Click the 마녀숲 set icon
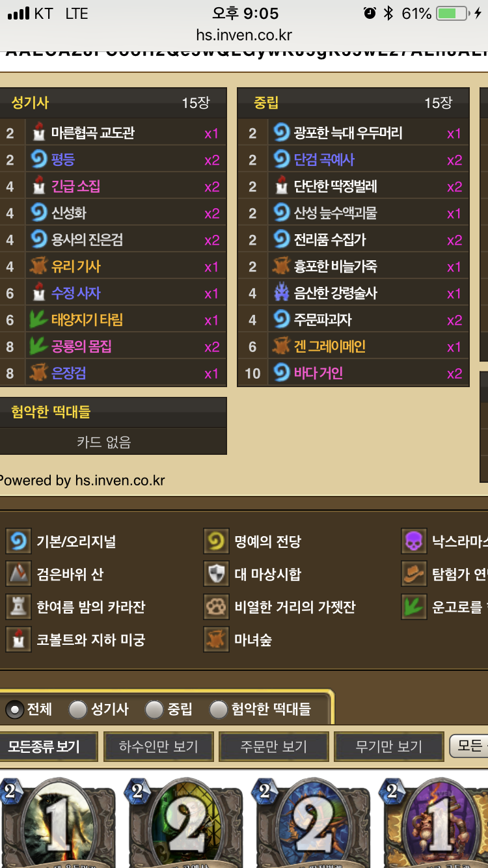This screenshot has width=488, height=868. (216, 640)
